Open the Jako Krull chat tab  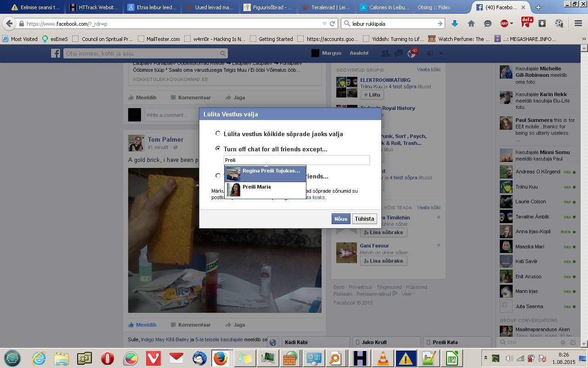[x=386, y=342]
